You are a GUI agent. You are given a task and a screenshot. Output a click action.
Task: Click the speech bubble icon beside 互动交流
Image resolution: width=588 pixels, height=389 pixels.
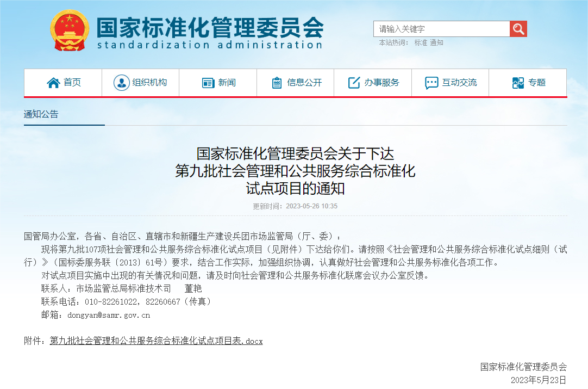click(431, 83)
